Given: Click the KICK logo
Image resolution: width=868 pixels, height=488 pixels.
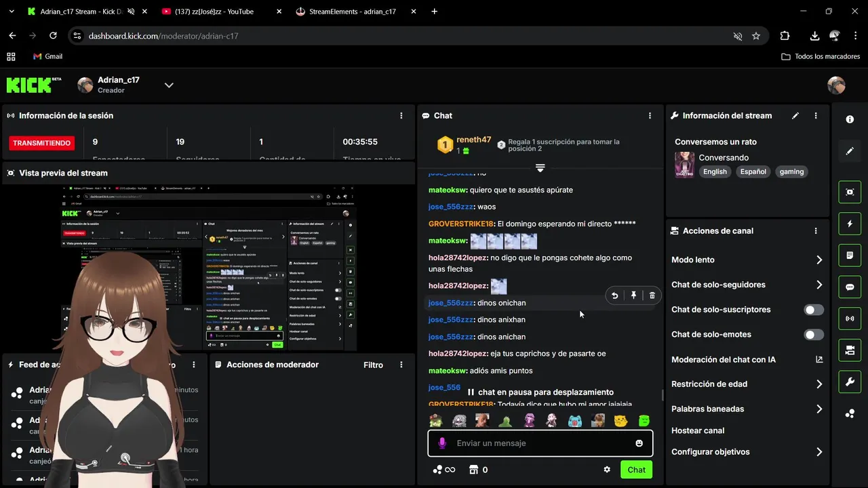Looking at the screenshot, I should click(x=33, y=85).
